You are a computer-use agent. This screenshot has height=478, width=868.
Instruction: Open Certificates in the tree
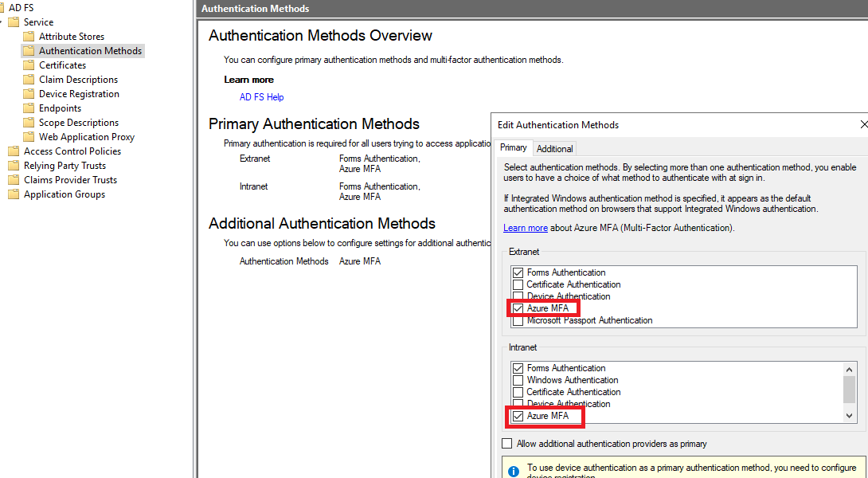pyautogui.click(x=63, y=65)
